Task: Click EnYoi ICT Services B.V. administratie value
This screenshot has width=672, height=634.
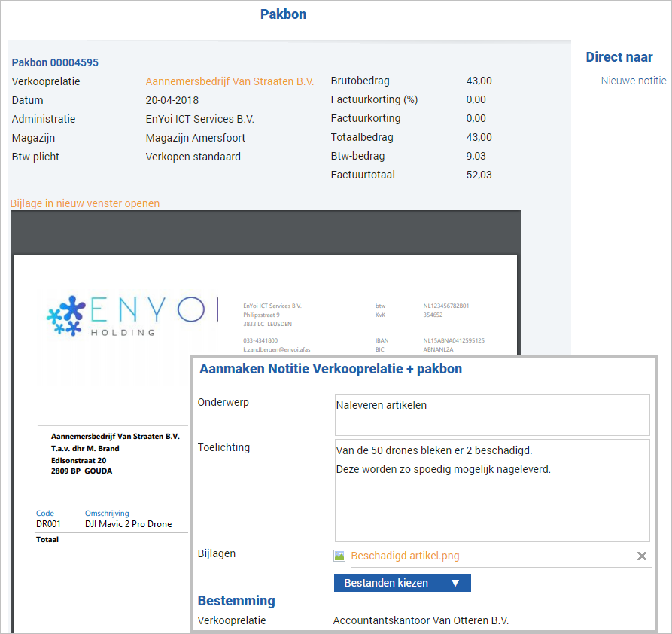Action: 199,119
